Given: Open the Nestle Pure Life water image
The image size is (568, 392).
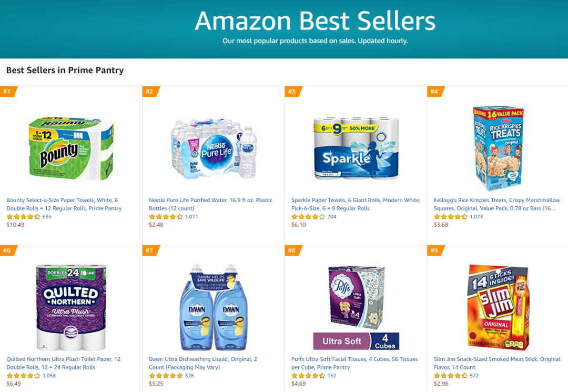Looking at the screenshot, I should click(x=214, y=148).
